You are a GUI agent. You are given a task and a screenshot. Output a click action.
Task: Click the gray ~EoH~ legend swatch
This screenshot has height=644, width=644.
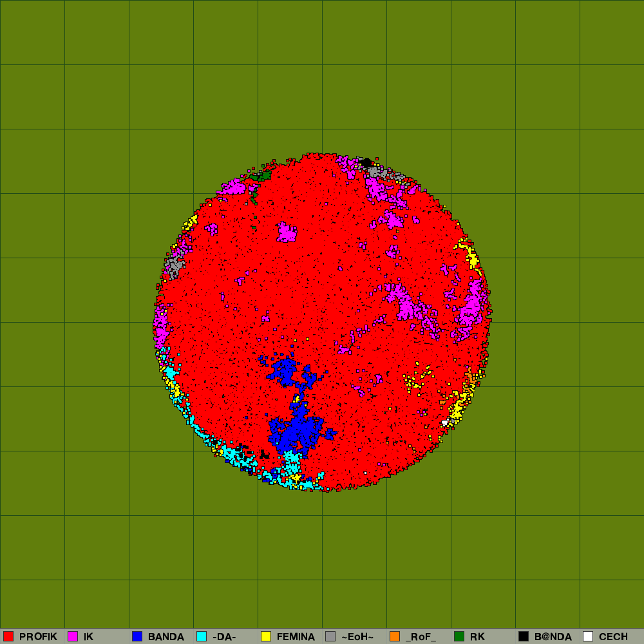click(330, 636)
